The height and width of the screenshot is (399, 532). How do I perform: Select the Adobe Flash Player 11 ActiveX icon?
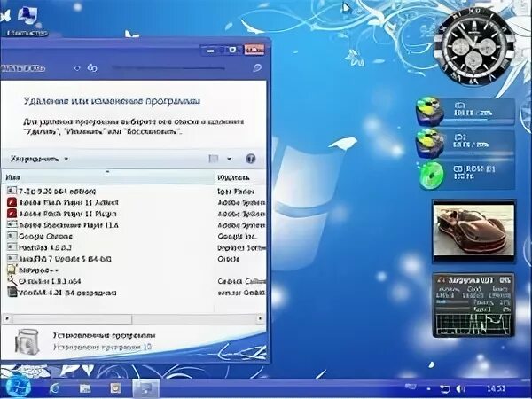(x=12, y=202)
